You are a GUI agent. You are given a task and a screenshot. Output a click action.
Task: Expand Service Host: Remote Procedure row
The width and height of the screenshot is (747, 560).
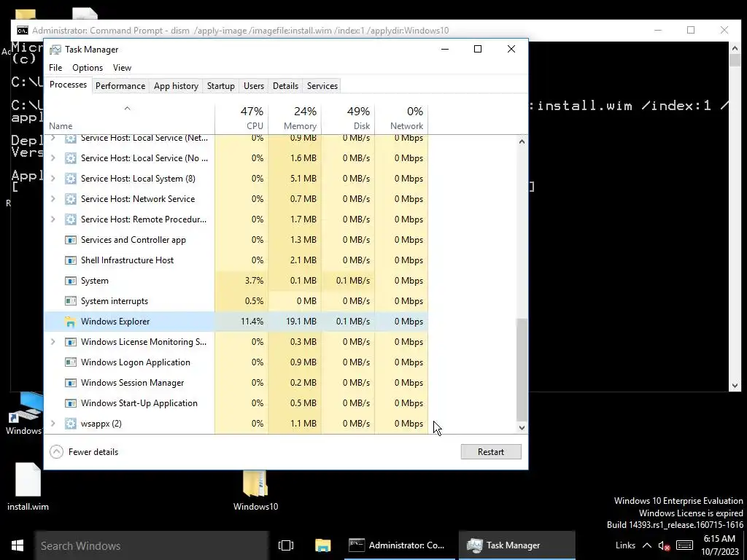(53, 219)
